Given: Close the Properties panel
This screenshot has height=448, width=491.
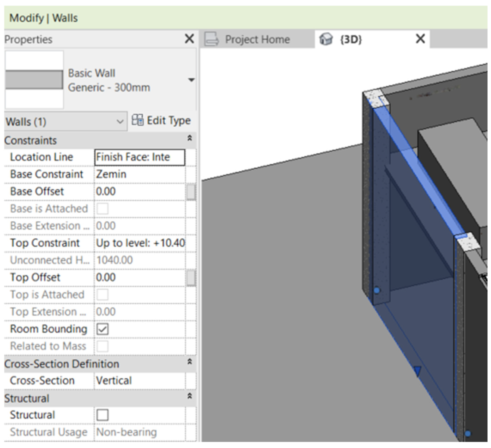Looking at the screenshot, I should (189, 39).
